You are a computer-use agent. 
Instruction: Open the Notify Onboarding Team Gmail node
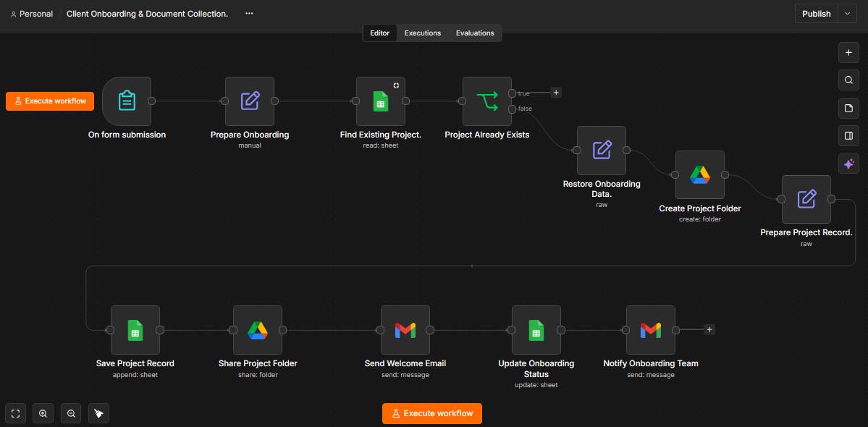click(651, 330)
